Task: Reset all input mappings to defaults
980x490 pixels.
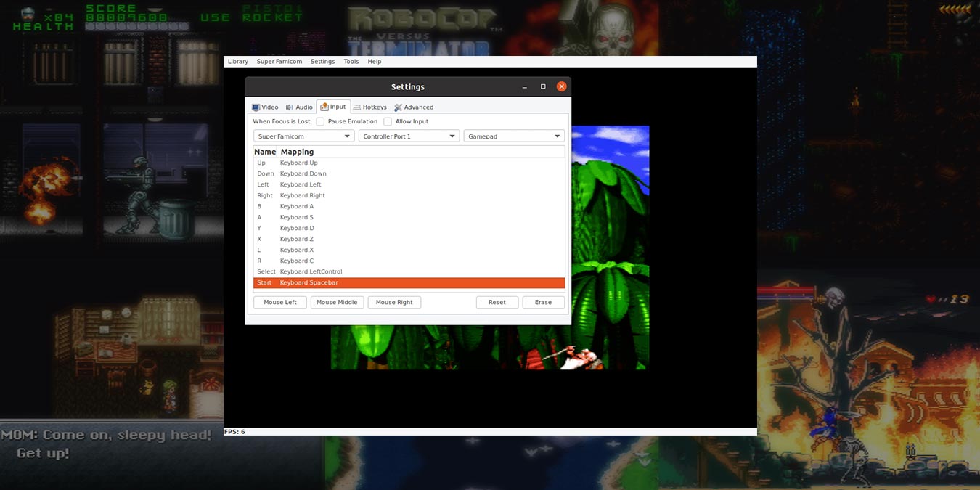Action: click(x=497, y=302)
